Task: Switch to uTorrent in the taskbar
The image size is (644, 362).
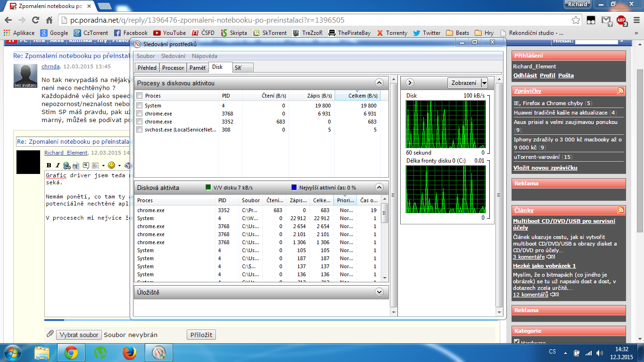Action: [100, 353]
